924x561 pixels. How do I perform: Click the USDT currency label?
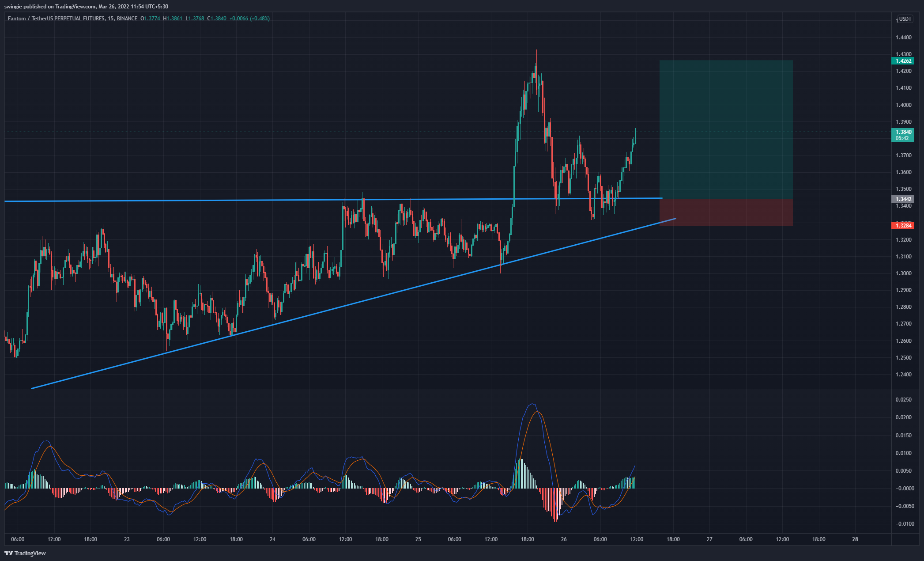click(905, 19)
